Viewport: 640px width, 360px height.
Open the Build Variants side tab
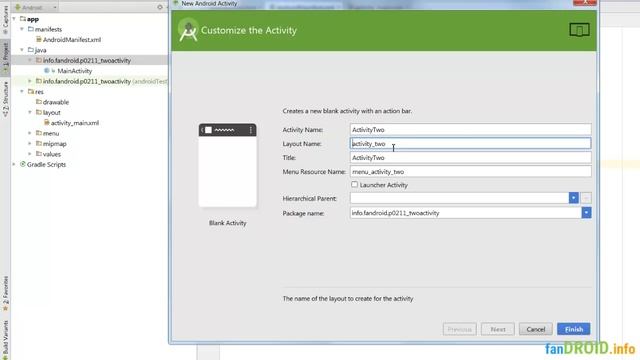5,339
